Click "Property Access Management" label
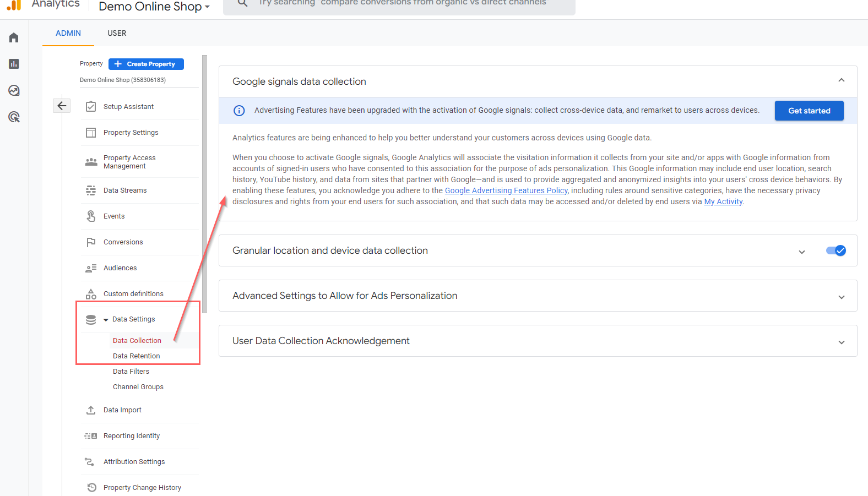The image size is (868, 496). [x=129, y=162]
